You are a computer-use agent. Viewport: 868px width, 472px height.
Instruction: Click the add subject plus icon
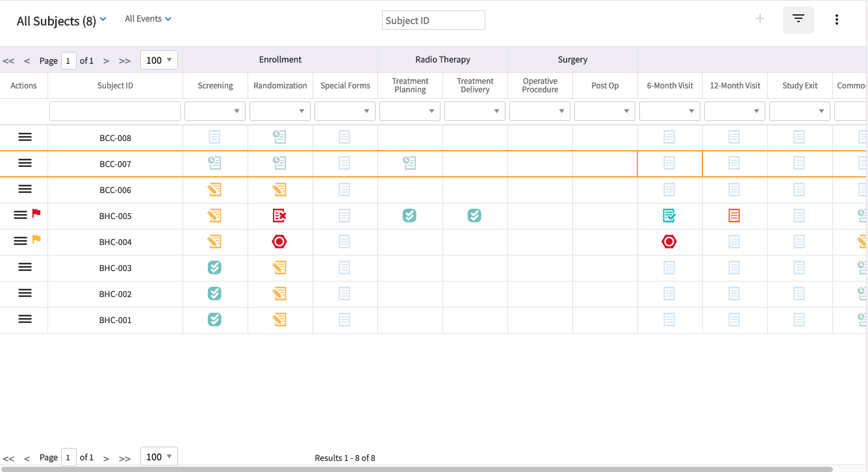point(760,19)
